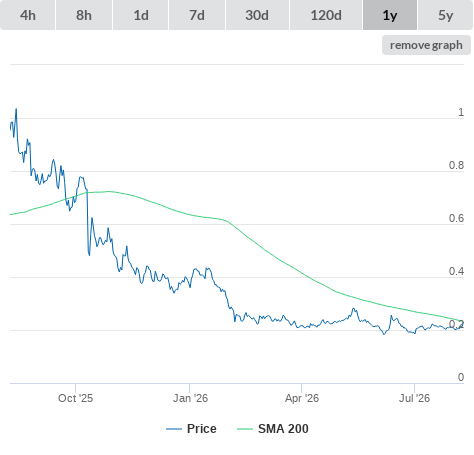The width and height of the screenshot is (474, 455).
Task: Click the 0.8 y-axis label
Action: point(456,165)
